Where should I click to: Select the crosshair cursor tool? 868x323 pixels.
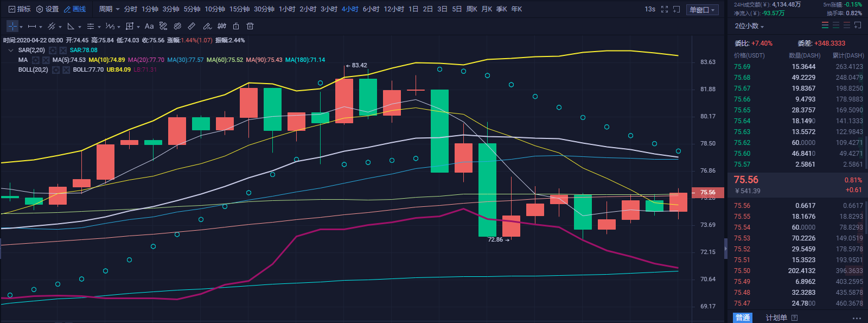click(12, 26)
